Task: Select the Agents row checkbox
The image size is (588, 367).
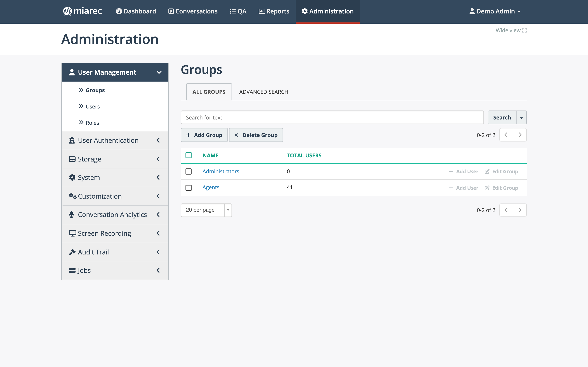Action: (189, 188)
